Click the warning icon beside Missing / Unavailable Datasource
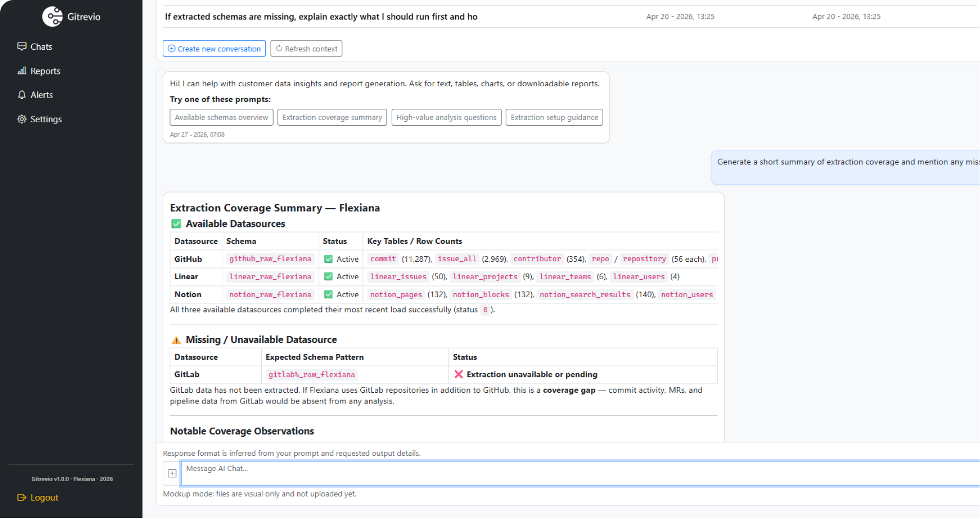980x519 pixels. click(x=176, y=340)
